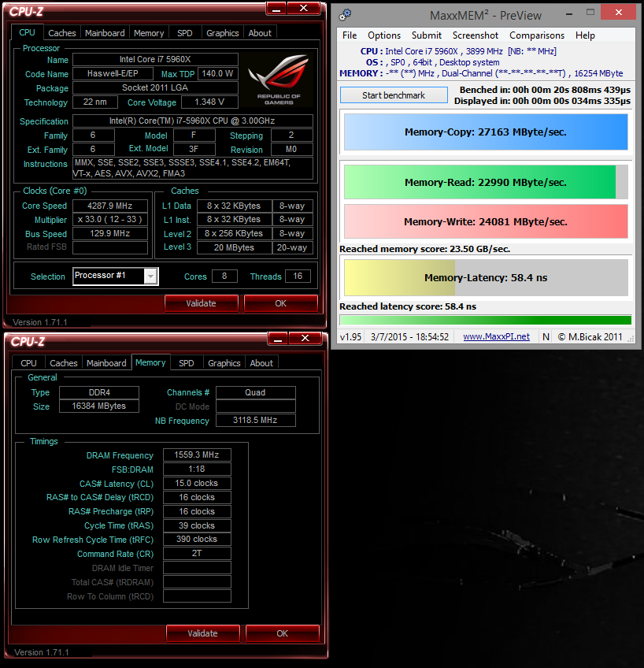The width and height of the screenshot is (644, 668).
Task: Open Caches tab in bottom CPU-Z window
Action: (x=64, y=363)
